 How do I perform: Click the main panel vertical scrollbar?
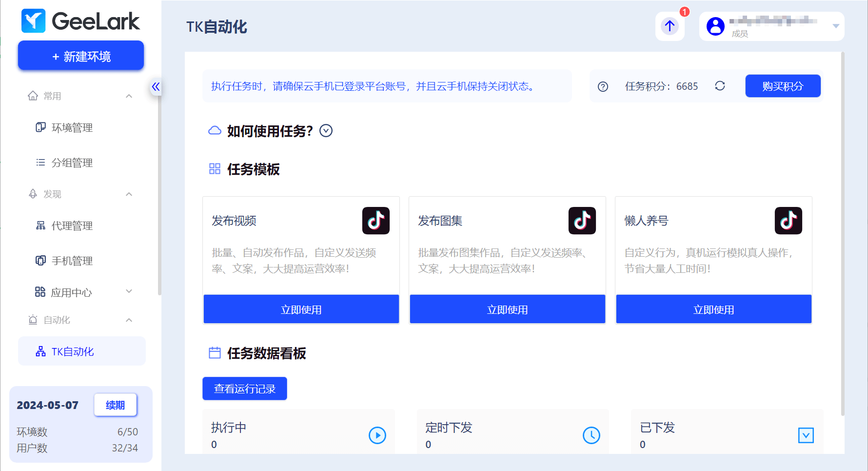[842, 234]
